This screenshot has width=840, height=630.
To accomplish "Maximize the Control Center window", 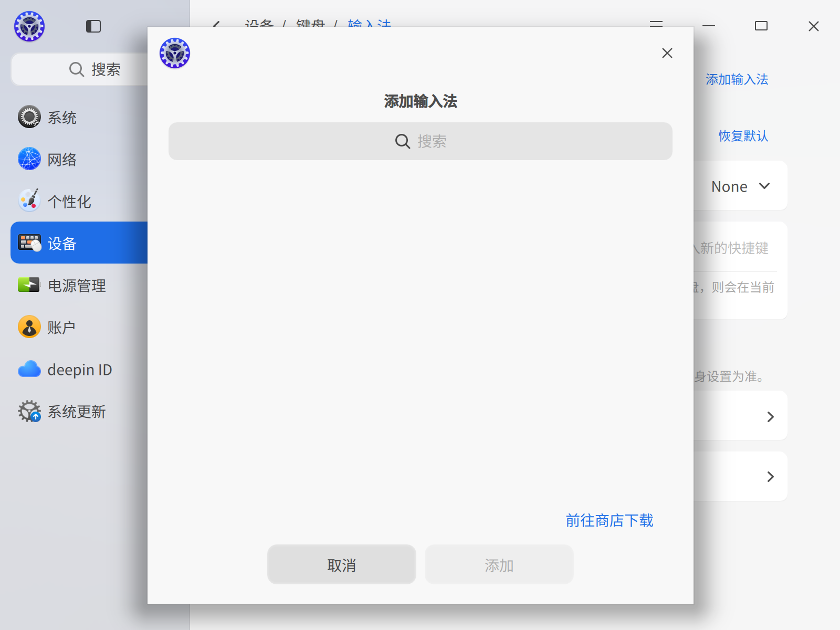I will coord(761,26).
